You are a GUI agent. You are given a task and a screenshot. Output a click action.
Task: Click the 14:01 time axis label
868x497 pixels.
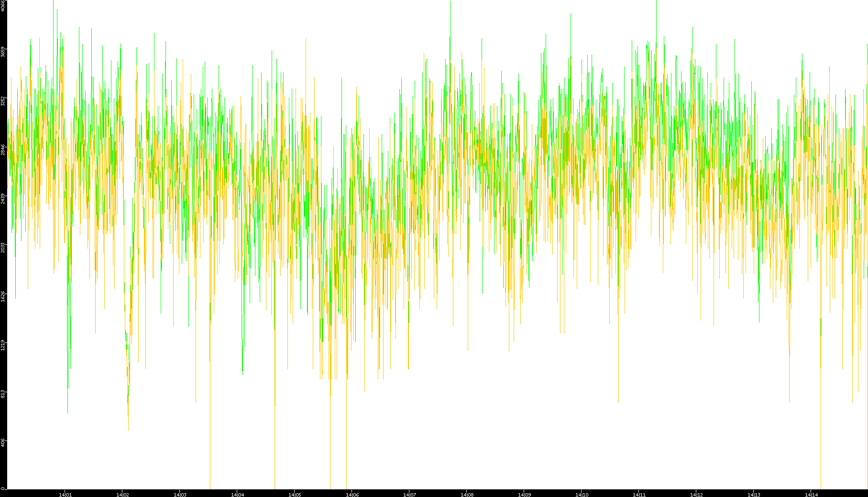coord(66,495)
